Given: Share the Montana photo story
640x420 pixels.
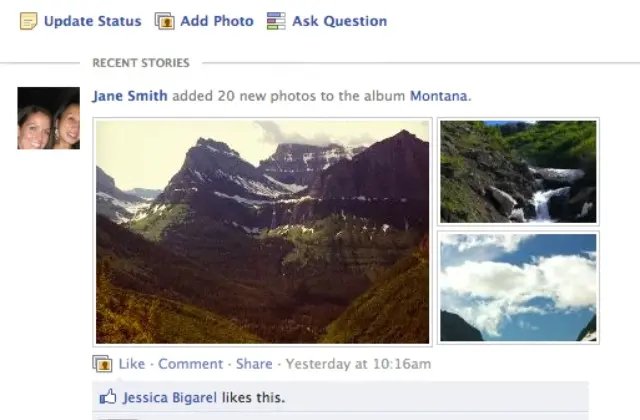Looking at the screenshot, I should 254,364.
